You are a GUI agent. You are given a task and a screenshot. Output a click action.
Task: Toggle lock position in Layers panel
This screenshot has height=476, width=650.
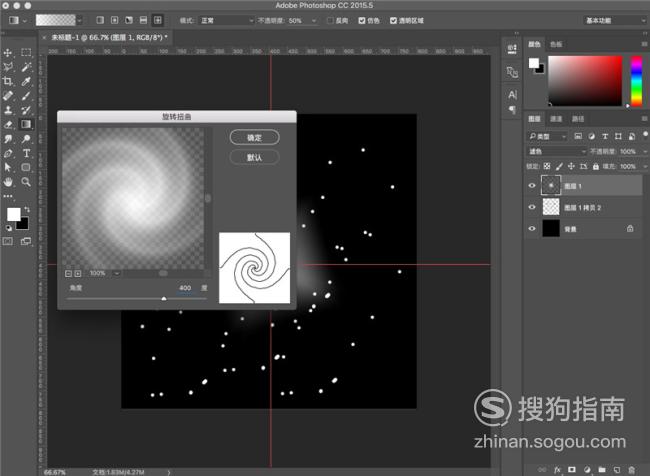click(x=571, y=166)
